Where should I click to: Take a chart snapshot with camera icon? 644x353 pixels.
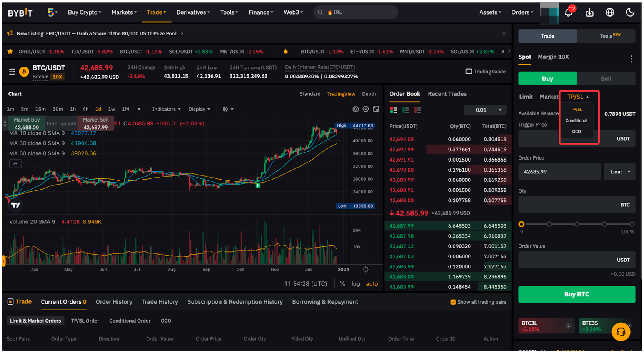click(x=355, y=109)
